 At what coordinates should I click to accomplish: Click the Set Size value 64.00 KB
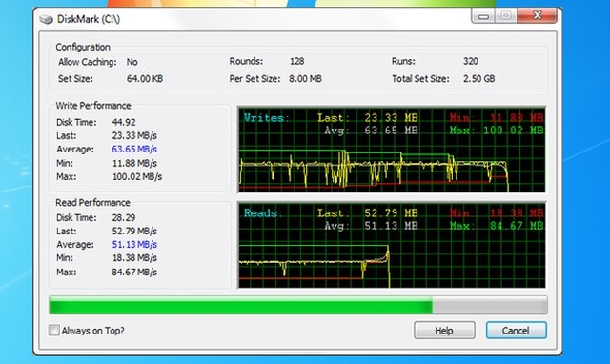[145, 78]
